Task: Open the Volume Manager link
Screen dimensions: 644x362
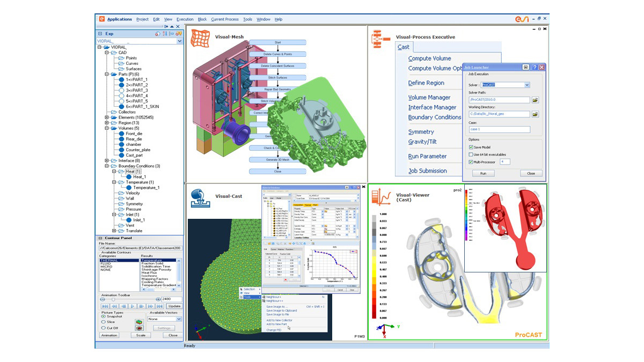Action: [429, 98]
